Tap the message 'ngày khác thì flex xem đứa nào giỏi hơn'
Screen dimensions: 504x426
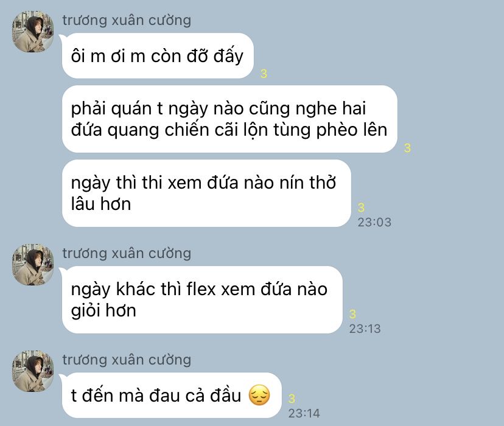[202, 299]
